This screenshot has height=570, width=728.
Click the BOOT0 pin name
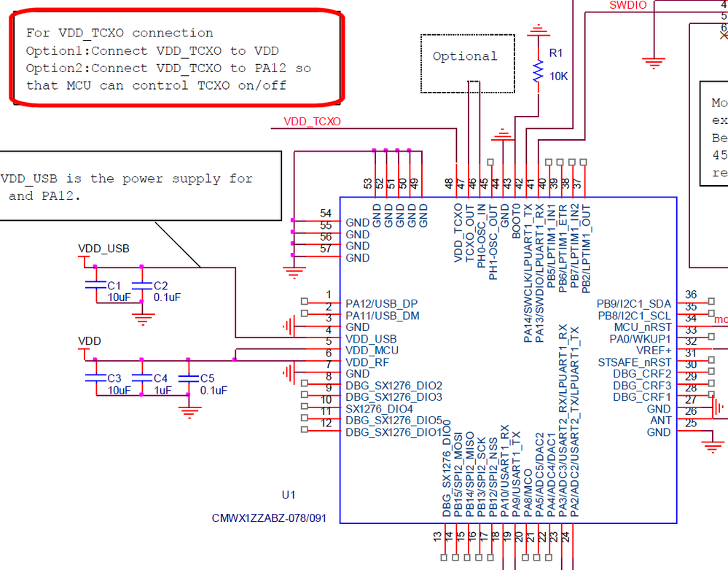[x=516, y=221]
